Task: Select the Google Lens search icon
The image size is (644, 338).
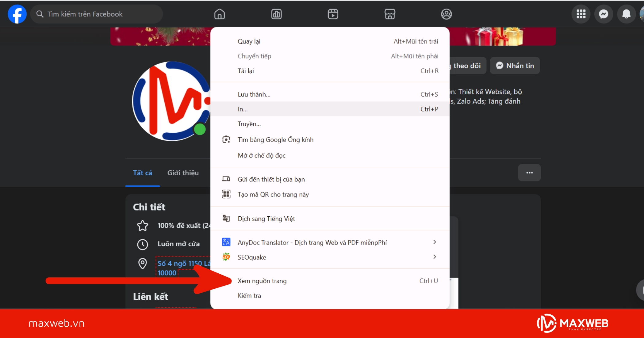Action: pos(226,139)
